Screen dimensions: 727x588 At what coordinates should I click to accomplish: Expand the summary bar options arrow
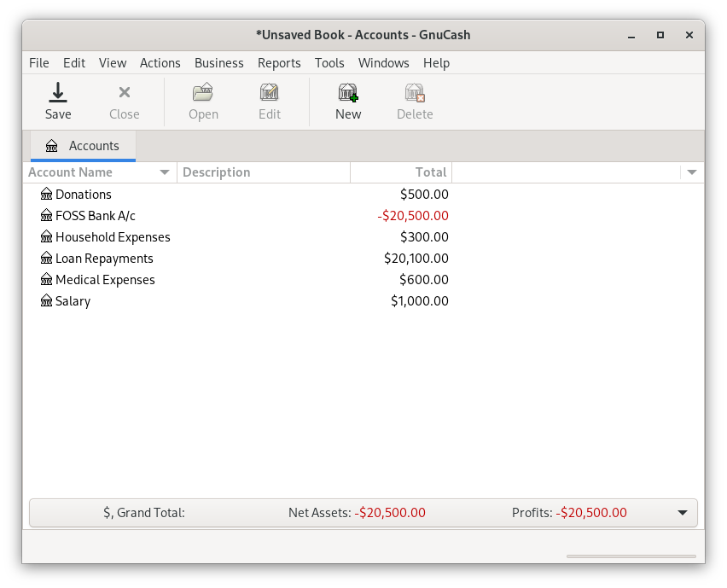click(681, 512)
